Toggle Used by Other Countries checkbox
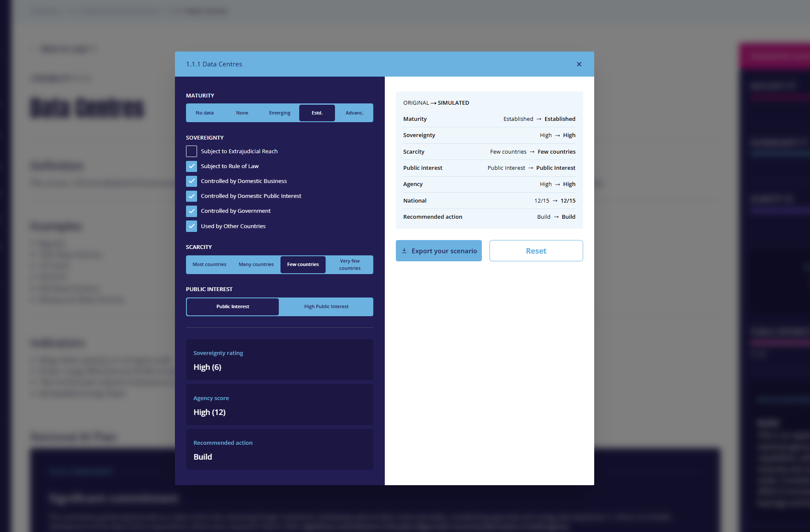This screenshot has width=810, height=532. pos(192,226)
